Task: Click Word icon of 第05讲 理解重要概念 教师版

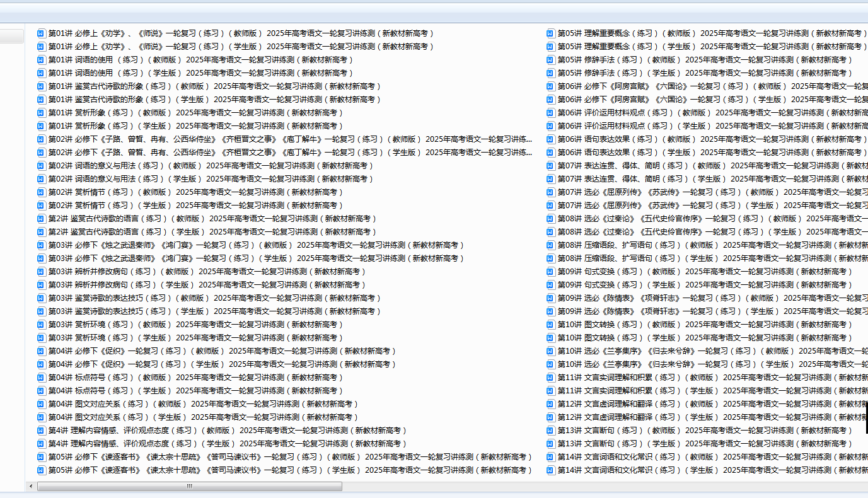Action: [551, 33]
